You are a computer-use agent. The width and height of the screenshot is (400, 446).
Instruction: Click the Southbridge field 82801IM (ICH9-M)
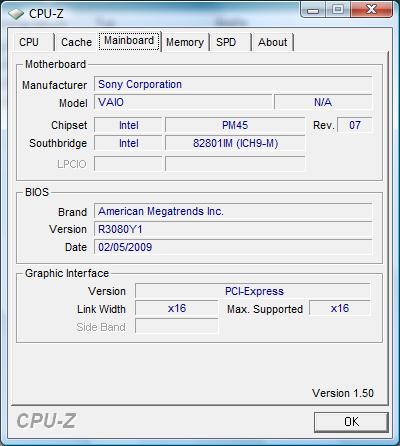[x=235, y=143]
